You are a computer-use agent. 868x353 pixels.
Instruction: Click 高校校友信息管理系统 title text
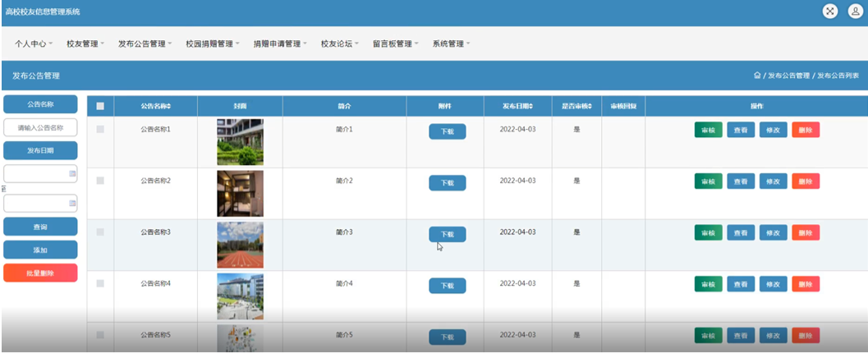(43, 11)
